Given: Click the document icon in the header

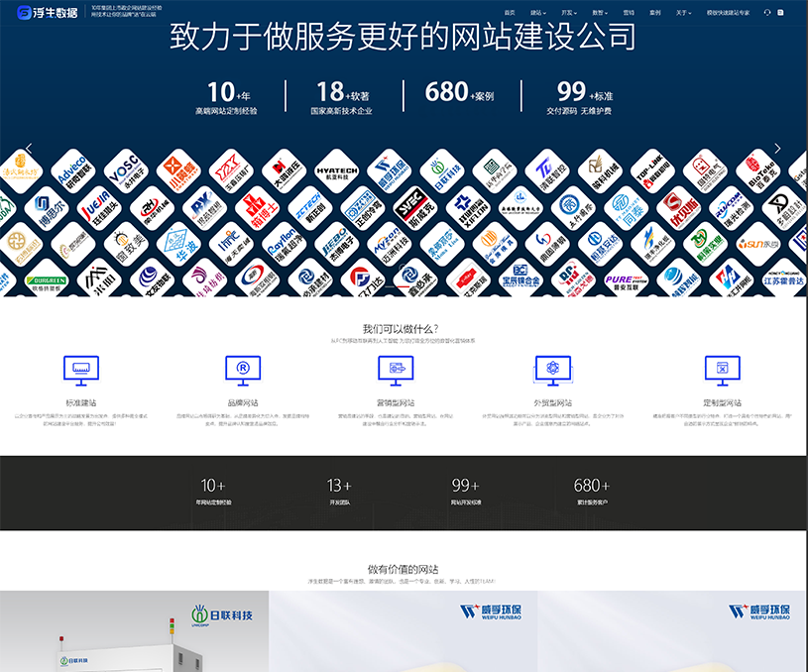Looking at the screenshot, I should [780, 13].
